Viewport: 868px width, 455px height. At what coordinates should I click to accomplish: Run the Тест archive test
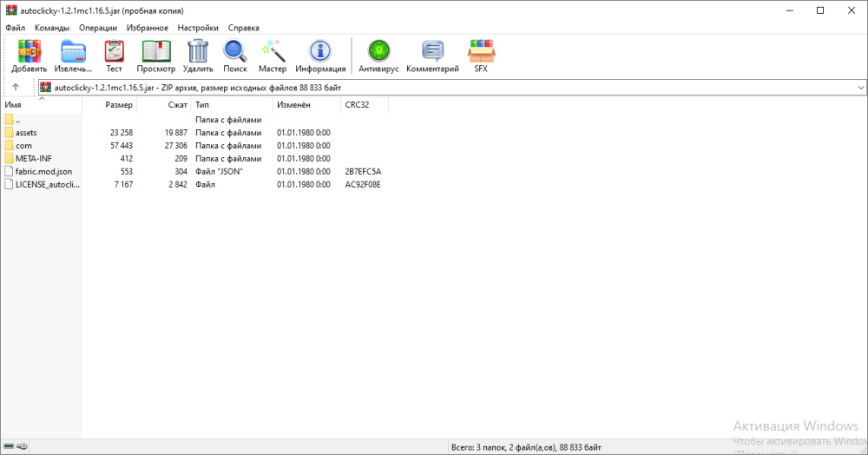tap(114, 51)
